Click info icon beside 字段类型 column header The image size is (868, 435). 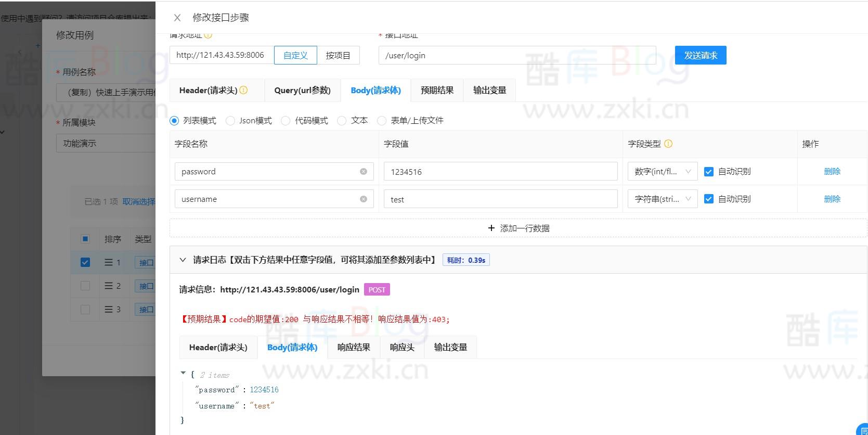tap(668, 144)
